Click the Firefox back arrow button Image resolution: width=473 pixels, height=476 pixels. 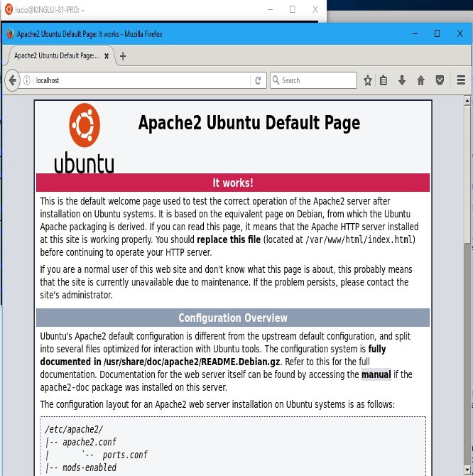click(12, 80)
